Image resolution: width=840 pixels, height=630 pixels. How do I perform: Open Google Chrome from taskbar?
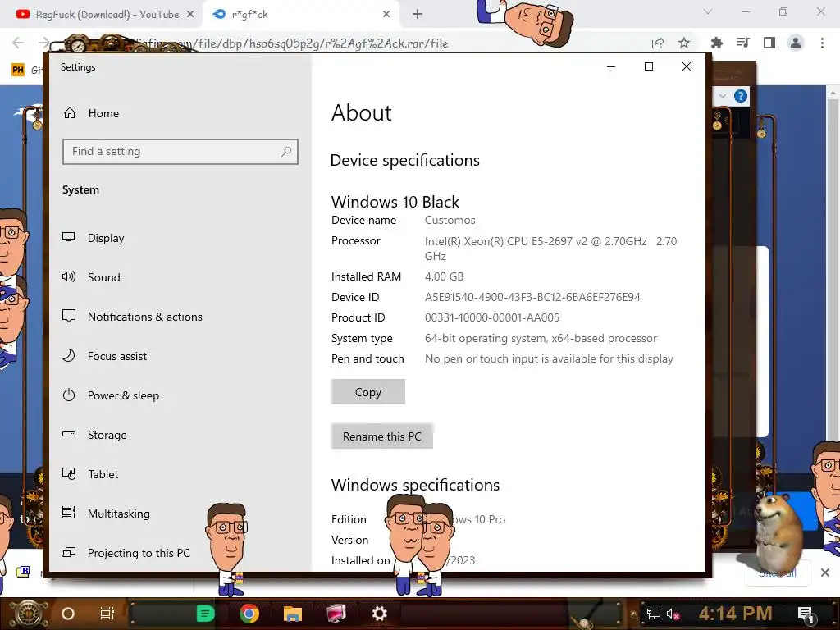[x=249, y=614]
